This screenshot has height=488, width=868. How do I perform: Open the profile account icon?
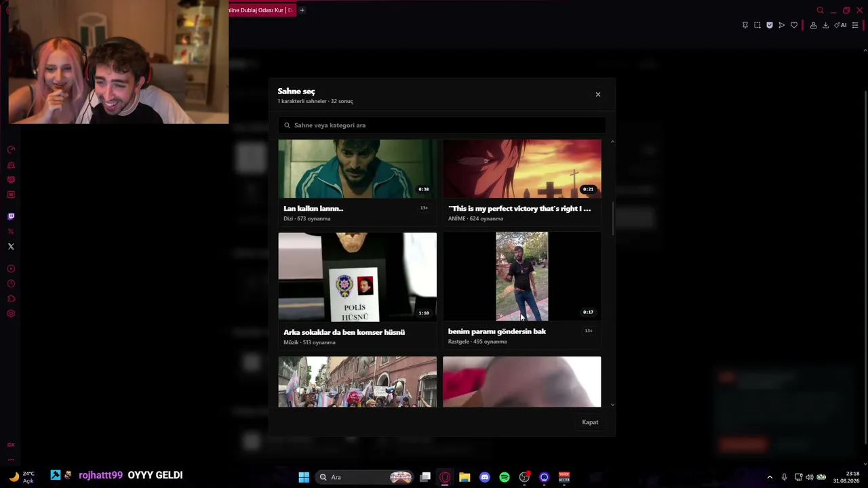813,25
